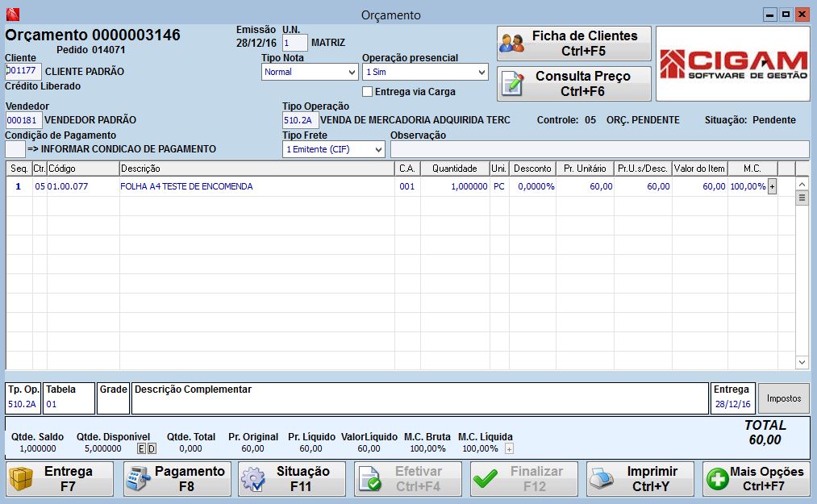Open Ficha de Clientes Ctrl+F5 button
This screenshot has width=817, height=504.
pyautogui.click(x=574, y=44)
